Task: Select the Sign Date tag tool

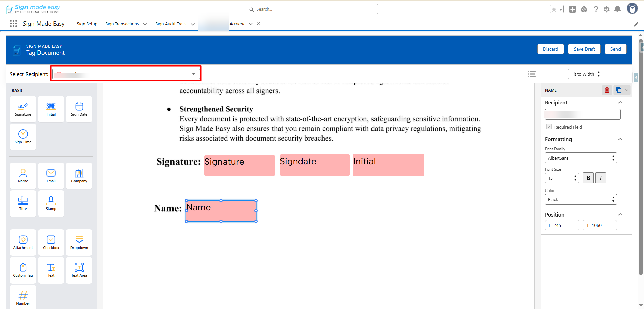Action: point(79,109)
